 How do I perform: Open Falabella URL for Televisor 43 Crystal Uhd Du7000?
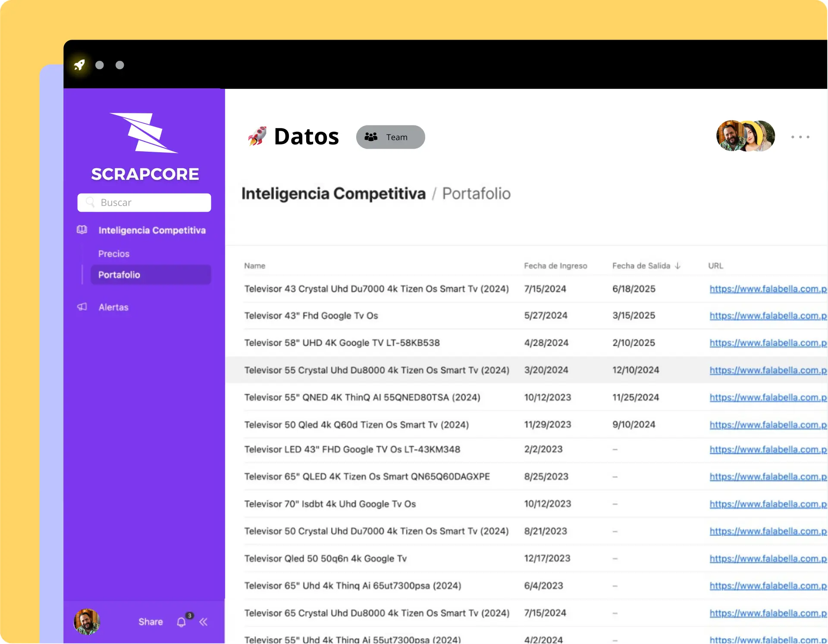(768, 289)
